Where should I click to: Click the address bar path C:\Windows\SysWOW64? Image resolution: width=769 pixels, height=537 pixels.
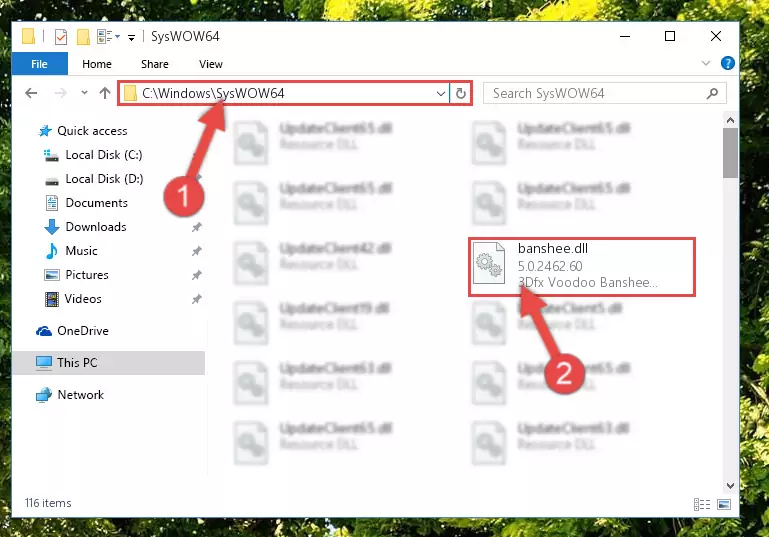pyautogui.click(x=213, y=93)
